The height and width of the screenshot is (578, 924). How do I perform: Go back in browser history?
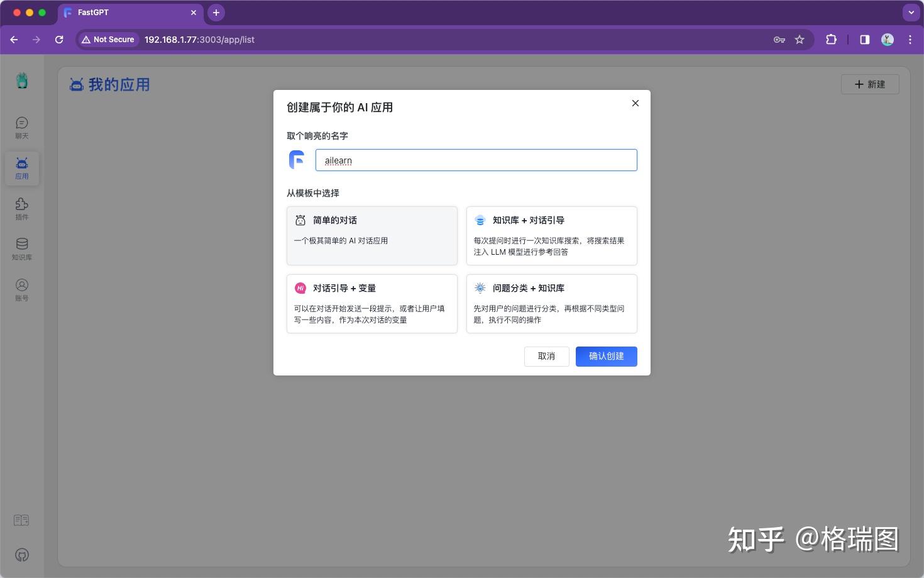14,39
